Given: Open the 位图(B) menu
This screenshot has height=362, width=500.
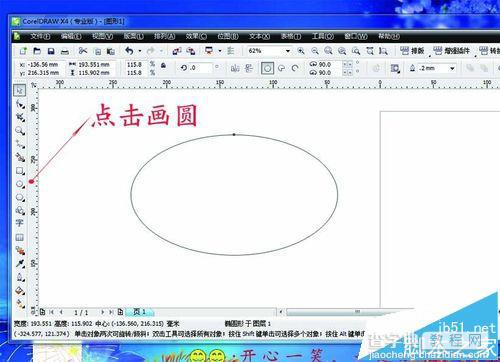Looking at the screenshot, I should click(x=228, y=36).
